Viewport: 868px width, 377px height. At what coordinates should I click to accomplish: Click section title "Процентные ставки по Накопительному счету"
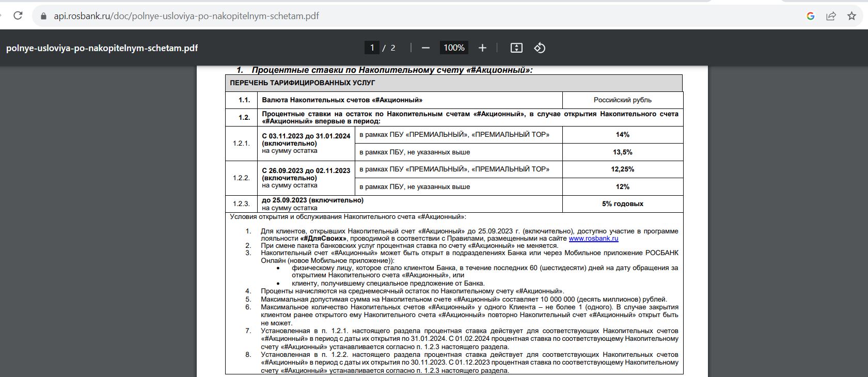pyautogui.click(x=392, y=70)
